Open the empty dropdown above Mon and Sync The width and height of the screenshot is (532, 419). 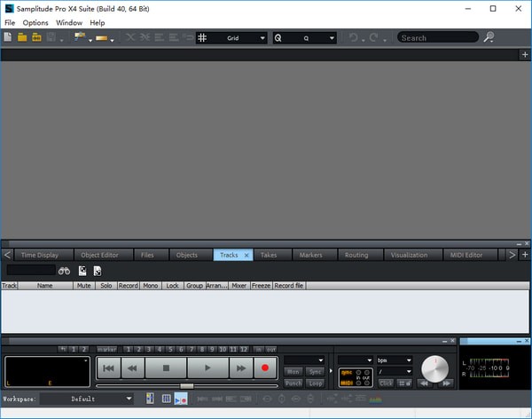(x=304, y=360)
